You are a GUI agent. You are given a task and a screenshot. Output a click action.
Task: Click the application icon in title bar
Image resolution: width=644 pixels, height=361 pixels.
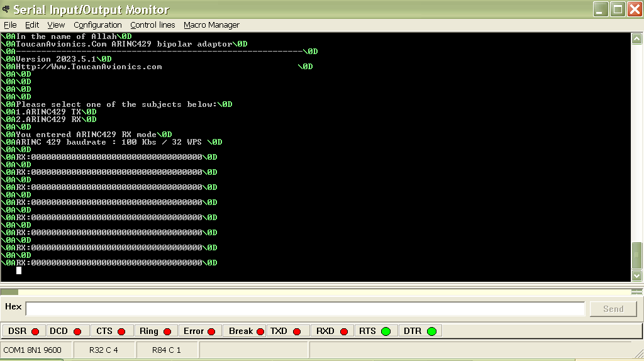click(x=6, y=9)
